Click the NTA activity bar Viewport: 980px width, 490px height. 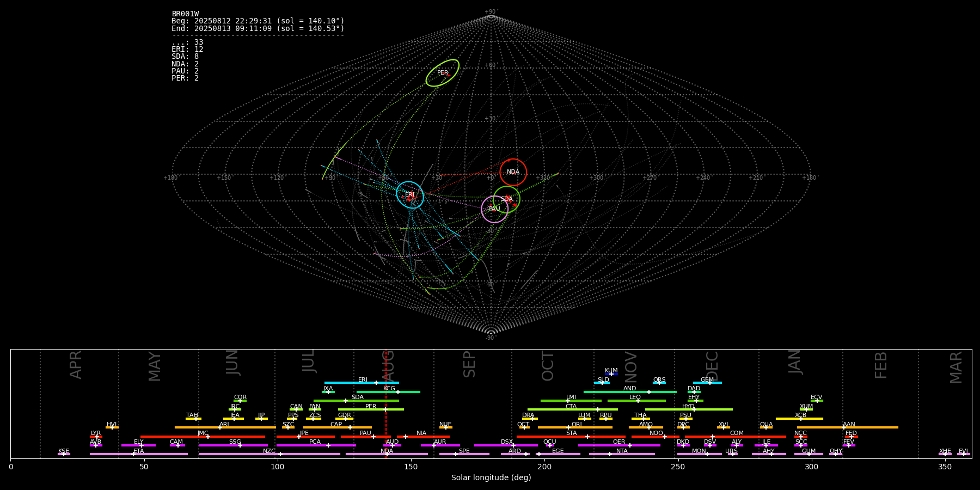click(x=622, y=454)
